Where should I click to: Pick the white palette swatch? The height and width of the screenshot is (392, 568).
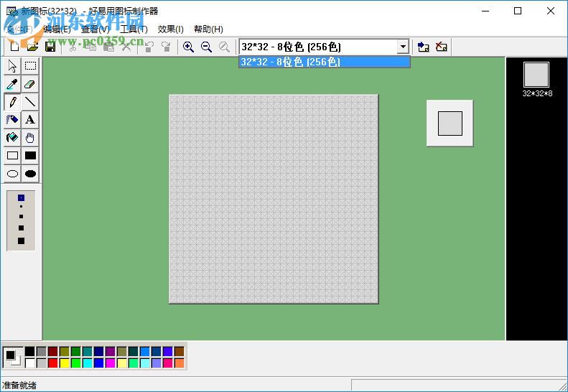click(30, 363)
